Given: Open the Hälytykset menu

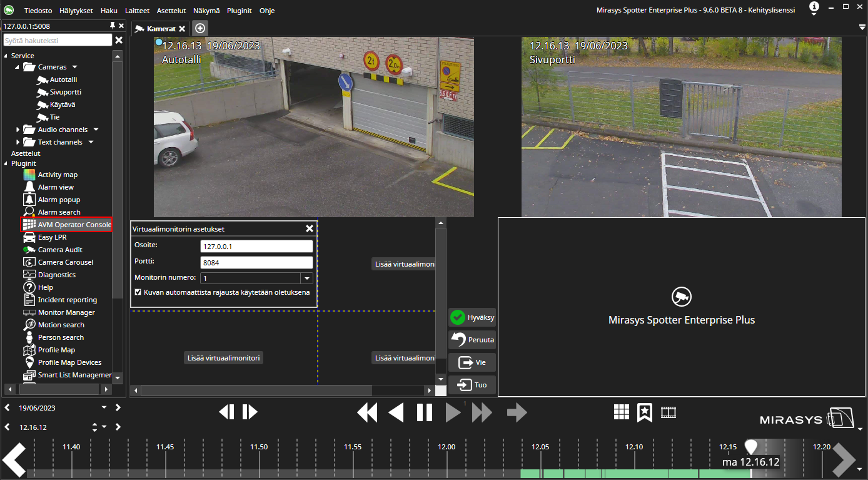Looking at the screenshot, I should [76, 11].
